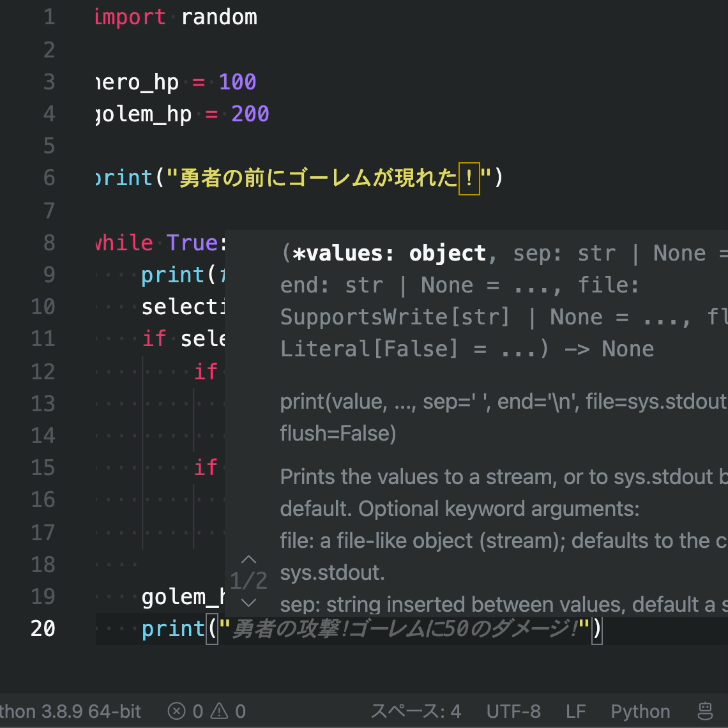Click flush=False) text in tooltip
The width and height of the screenshot is (728, 728).
coord(338,433)
